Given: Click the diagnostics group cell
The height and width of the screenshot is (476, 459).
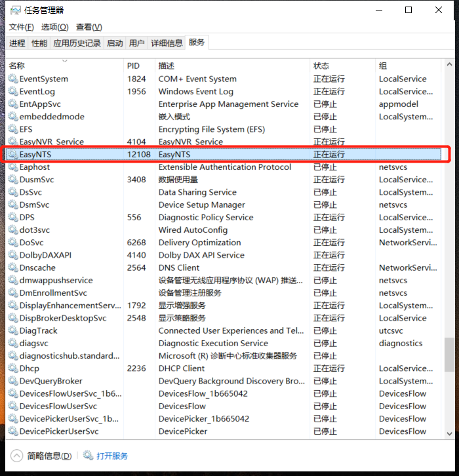Looking at the screenshot, I should click(401, 344).
